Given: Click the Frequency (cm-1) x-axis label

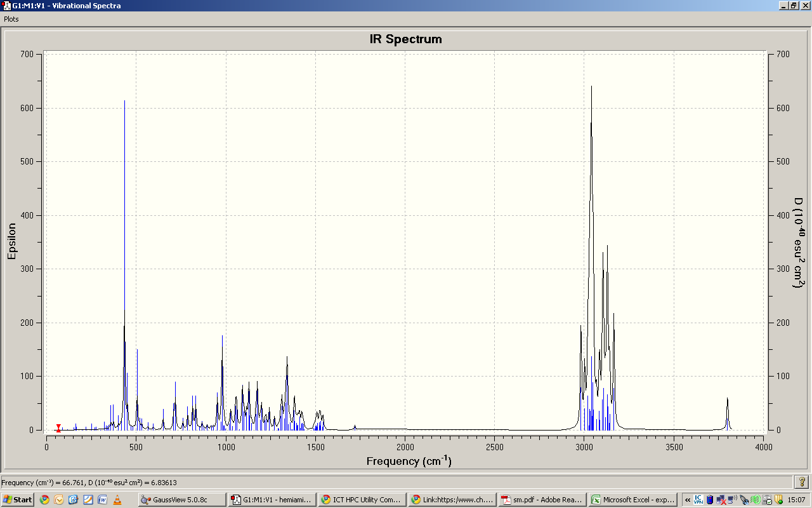Looking at the screenshot, I should pyautogui.click(x=409, y=460).
